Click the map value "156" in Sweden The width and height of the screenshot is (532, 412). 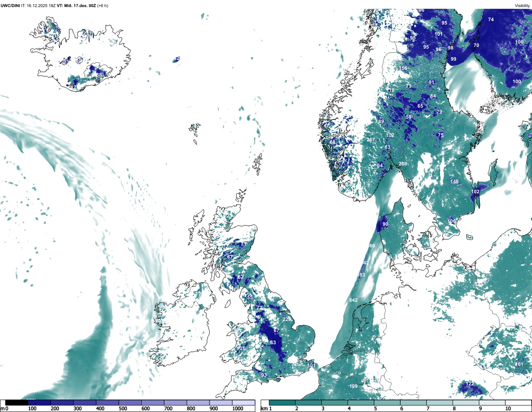pyautogui.click(x=403, y=68)
